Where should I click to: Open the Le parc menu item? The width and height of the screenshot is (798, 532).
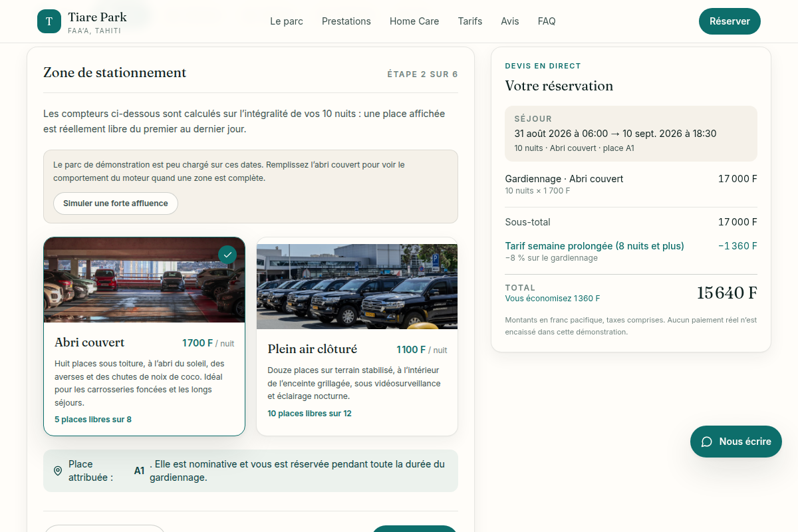click(x=287, y=21)
